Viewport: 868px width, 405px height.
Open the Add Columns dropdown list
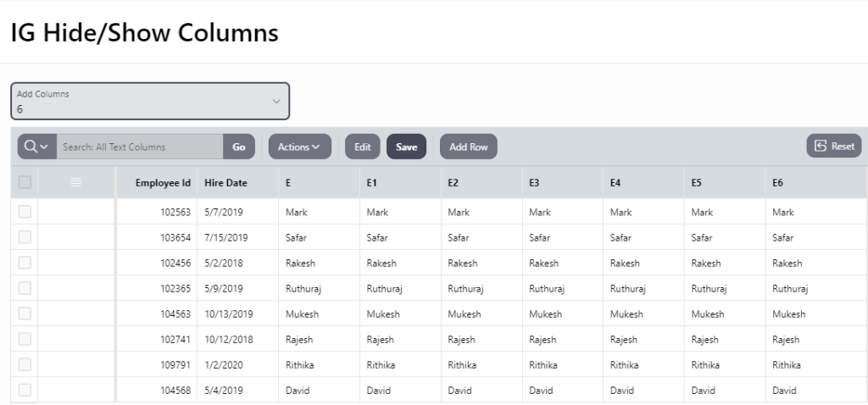pyautogui.click(x=150, y=101)
